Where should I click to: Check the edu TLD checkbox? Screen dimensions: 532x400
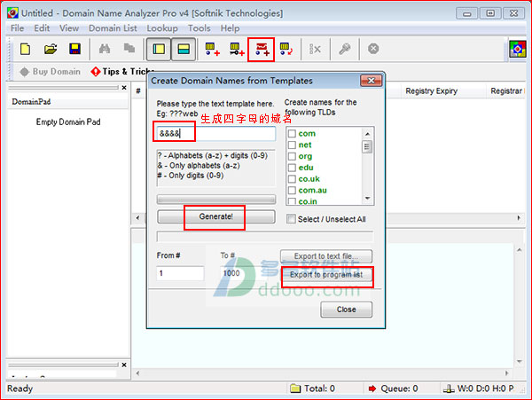(292, 168)
